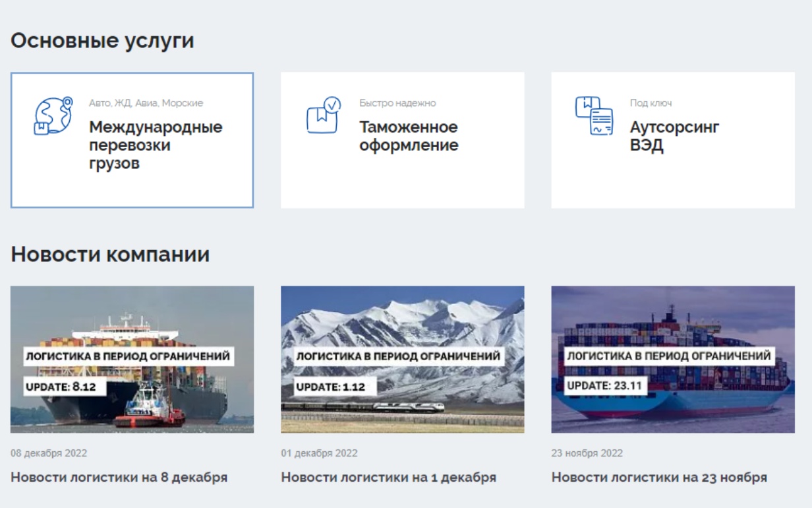Image resolution: width=812 pixels, height=508 pixels.
Task: Read the Новости логистики на 1 декабря article
Action: click(x=388, y=477)
